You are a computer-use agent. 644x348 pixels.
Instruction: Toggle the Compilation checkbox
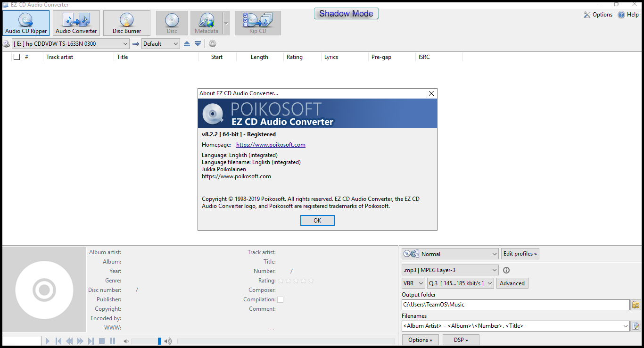click(x=280, y=299)
